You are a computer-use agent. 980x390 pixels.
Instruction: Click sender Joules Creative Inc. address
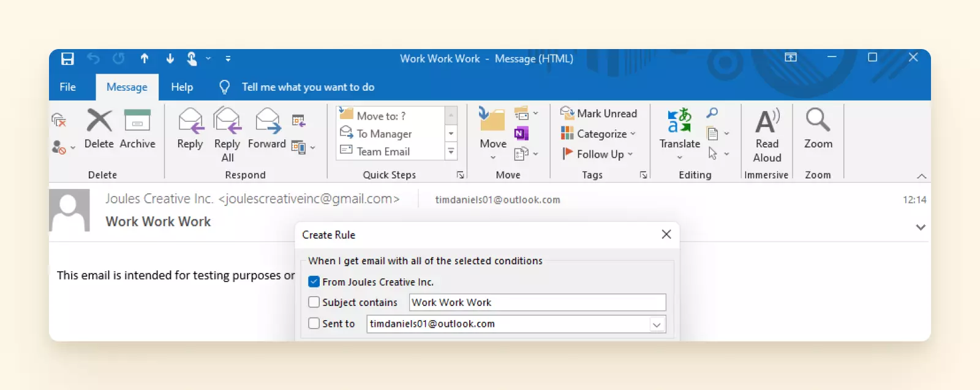tap(252, 199)
